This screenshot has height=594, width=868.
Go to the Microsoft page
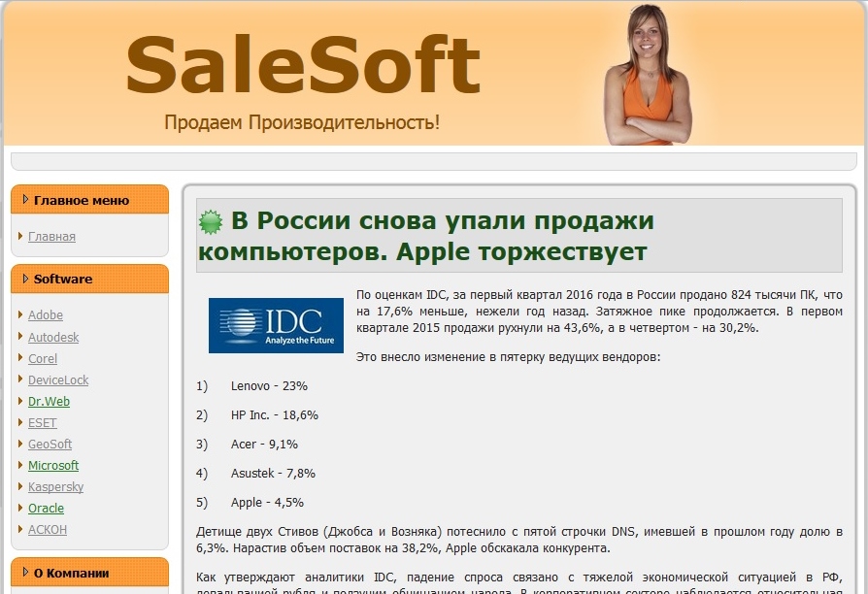pyautogui.click(x=53, y=466)
